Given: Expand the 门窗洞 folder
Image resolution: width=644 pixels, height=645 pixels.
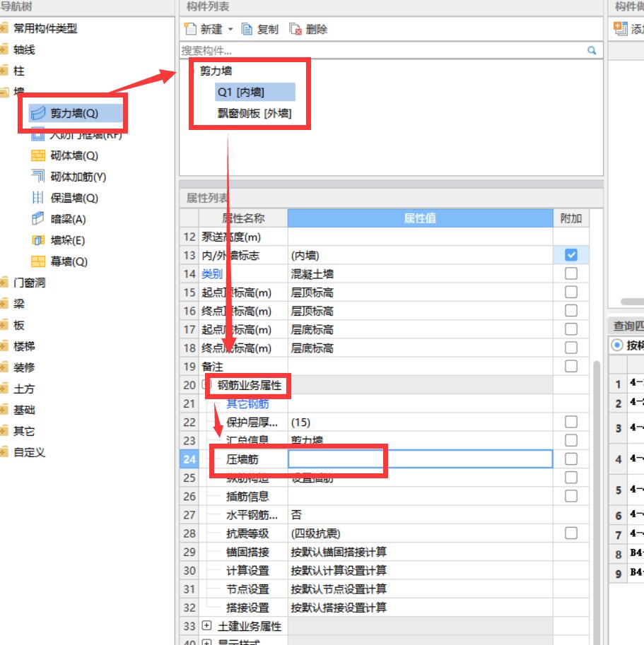Looking at the screenshot, I should (x=4, y=283).
